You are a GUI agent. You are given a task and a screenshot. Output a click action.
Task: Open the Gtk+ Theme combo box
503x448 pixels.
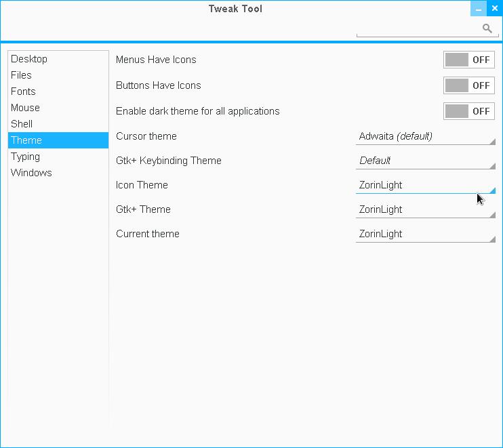[426, 209]
